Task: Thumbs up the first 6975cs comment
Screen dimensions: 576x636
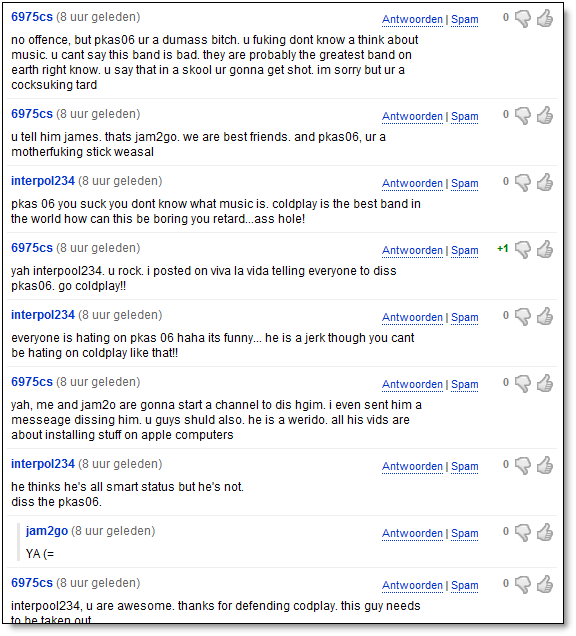Action: click(x=545, y=18)
